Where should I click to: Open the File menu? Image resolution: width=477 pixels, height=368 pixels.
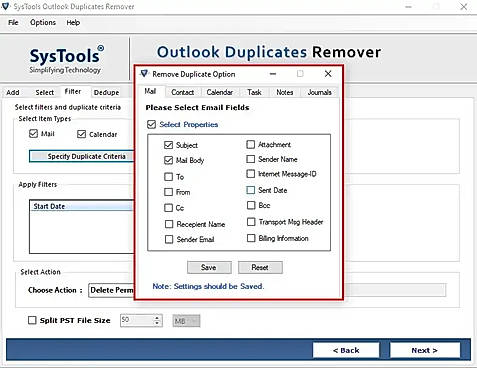coord(13,23)
